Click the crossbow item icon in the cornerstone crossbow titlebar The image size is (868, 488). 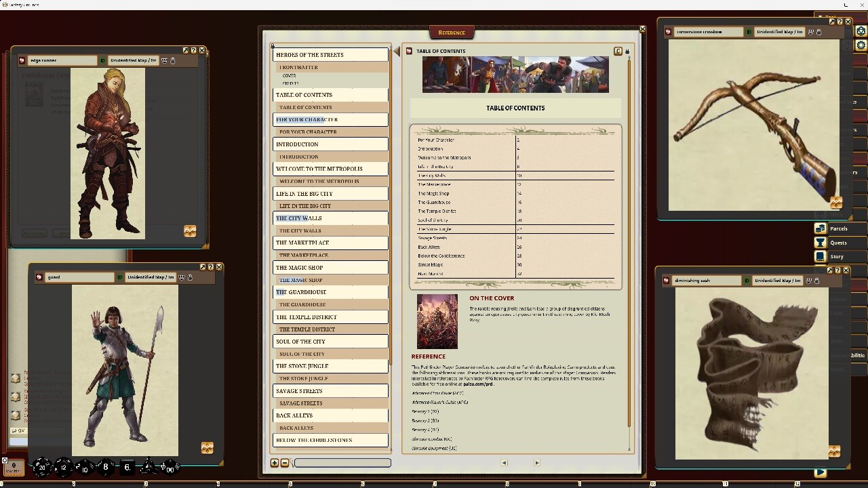tap(667, 31)
